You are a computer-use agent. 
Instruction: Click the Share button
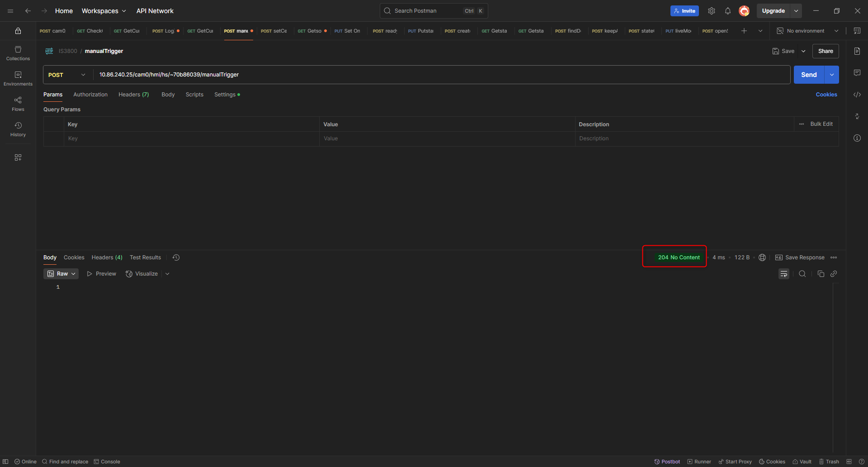tap(826, 51)
